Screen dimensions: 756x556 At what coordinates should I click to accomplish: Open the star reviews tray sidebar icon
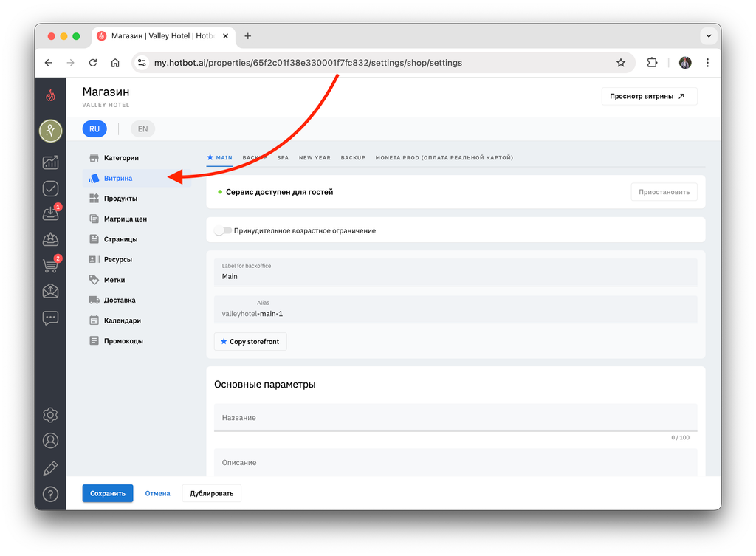(51, 238)
